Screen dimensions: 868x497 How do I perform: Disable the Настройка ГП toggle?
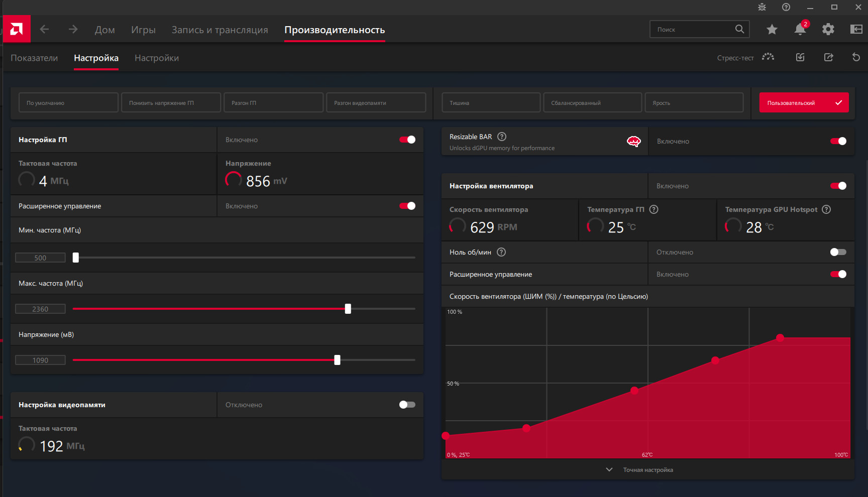(407, 140)
